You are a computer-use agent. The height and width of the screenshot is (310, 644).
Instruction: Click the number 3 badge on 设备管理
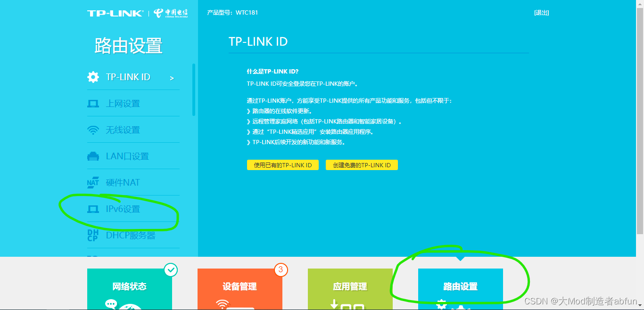281,270
